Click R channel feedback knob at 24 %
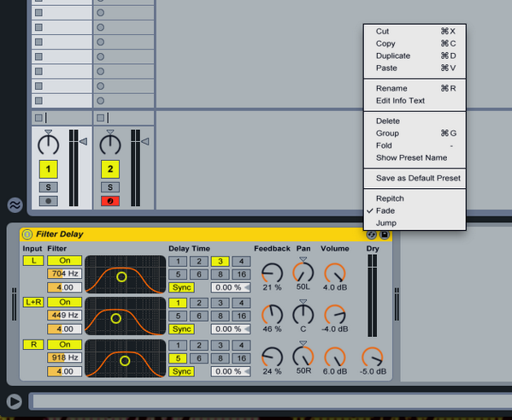This screenshot has width=512, height=420. pos(272,357)
